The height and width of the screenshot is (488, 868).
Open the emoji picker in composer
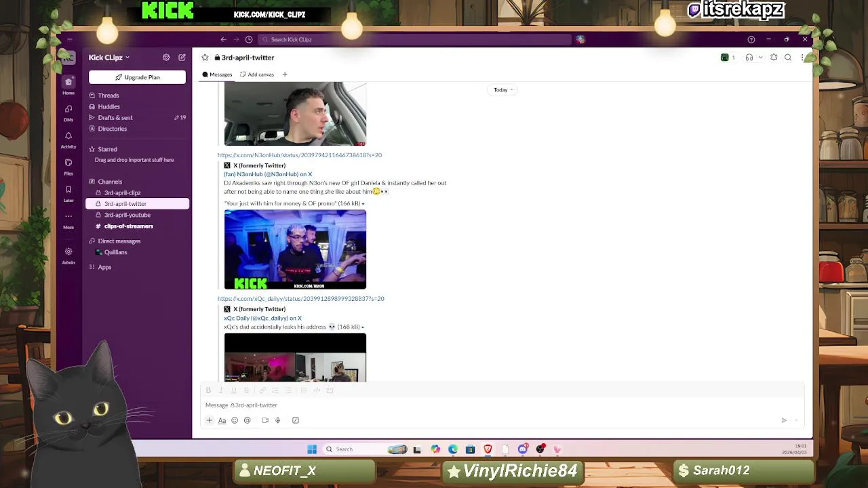click(x=235, y=420)
